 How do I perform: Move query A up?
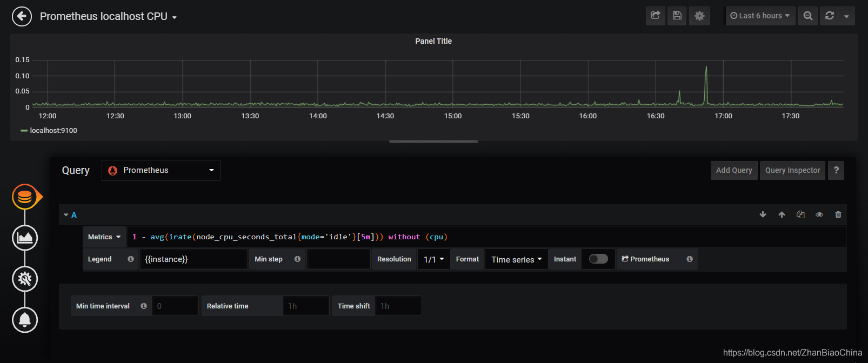[x=782, y=214]
